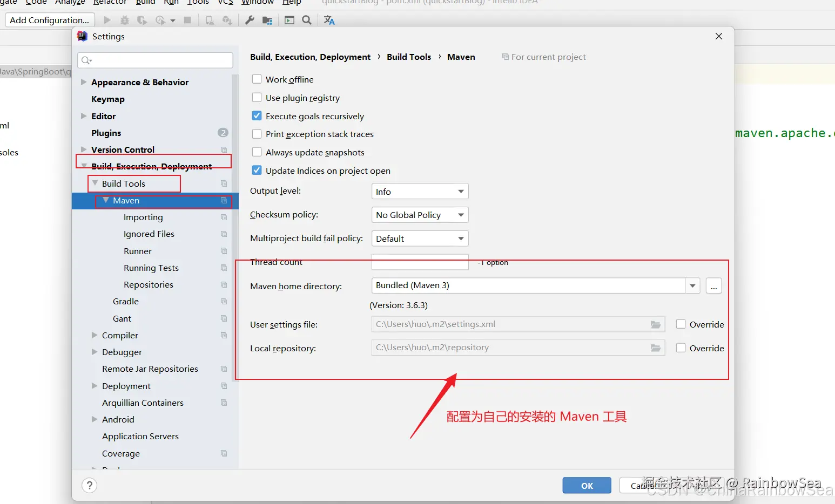Viewport: 835px width, 504px height.
Task: Close the Settings dialog
Action: point(719,36)
